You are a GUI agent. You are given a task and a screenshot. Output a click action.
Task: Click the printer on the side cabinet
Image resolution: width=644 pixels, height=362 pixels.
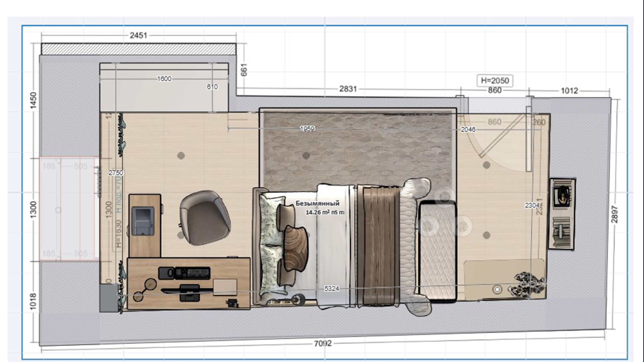143,221
